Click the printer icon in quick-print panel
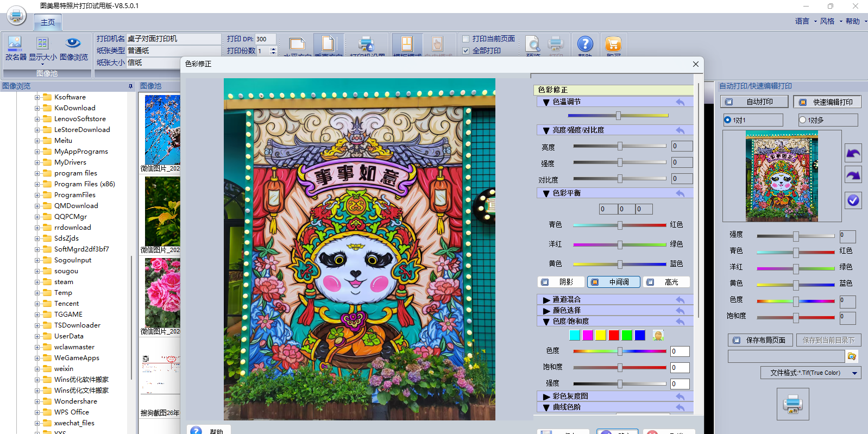868x434 pixels. point(792,405)
